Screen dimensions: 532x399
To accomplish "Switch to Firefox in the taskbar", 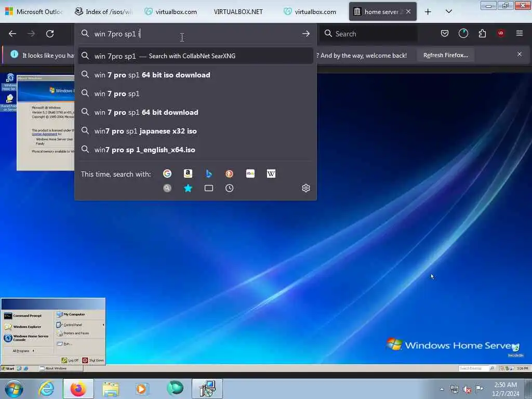I will coord(78,389).
